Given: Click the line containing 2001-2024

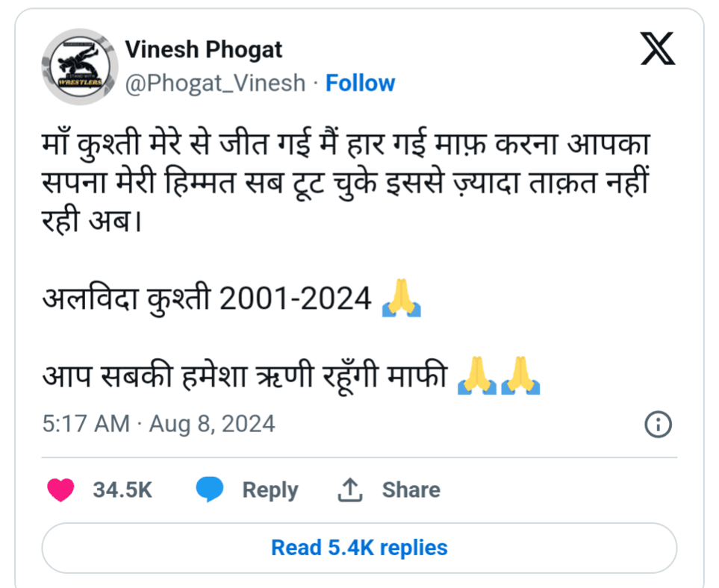Looking at the screenshot, I should [x=231, y=298].
